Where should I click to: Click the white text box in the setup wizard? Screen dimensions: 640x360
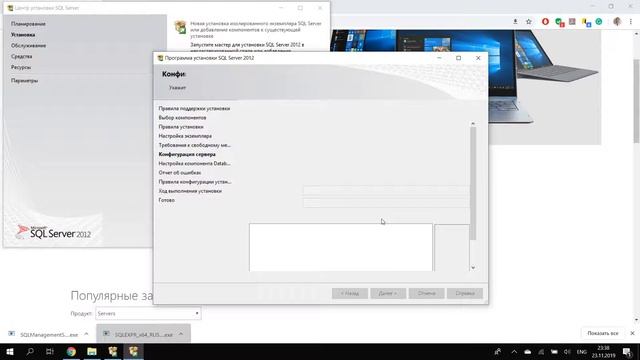coord(341,247)
